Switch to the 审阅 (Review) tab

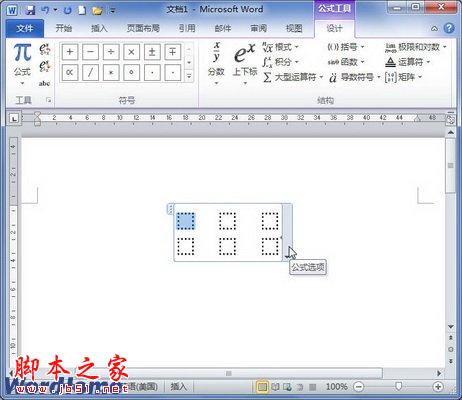[x=258, y=29]
